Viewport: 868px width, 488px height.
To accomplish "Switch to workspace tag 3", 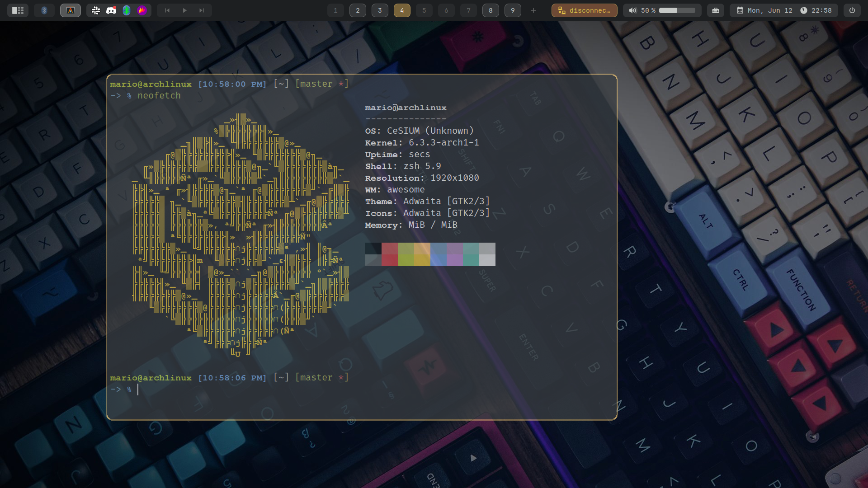I will 380,10.
